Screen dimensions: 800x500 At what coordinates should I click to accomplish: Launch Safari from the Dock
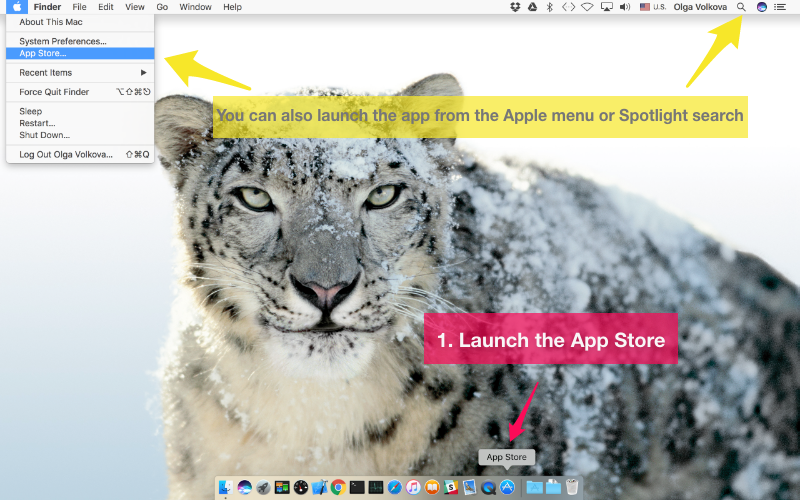(394, 487)
